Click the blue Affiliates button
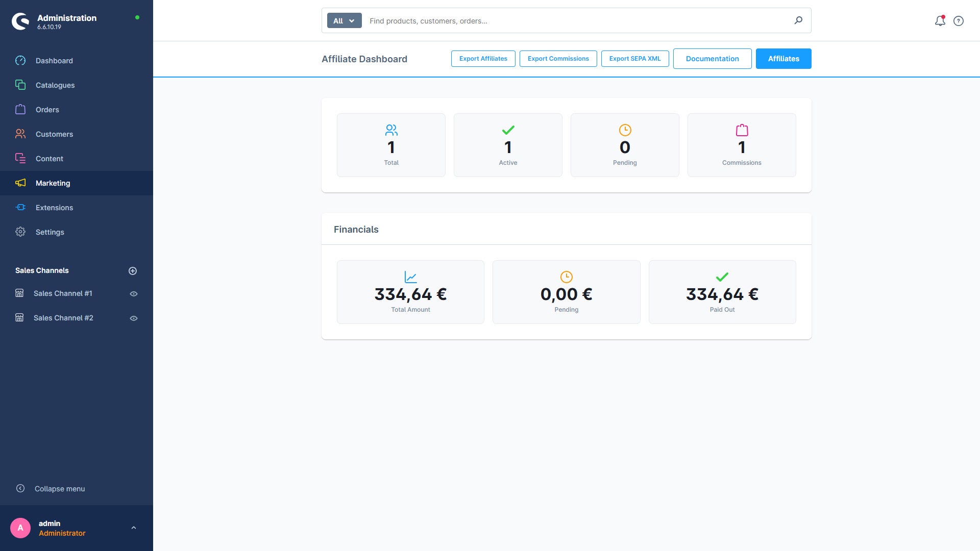Image resolution: width=980 pixels, height=551 pixels. coord(783,59)
